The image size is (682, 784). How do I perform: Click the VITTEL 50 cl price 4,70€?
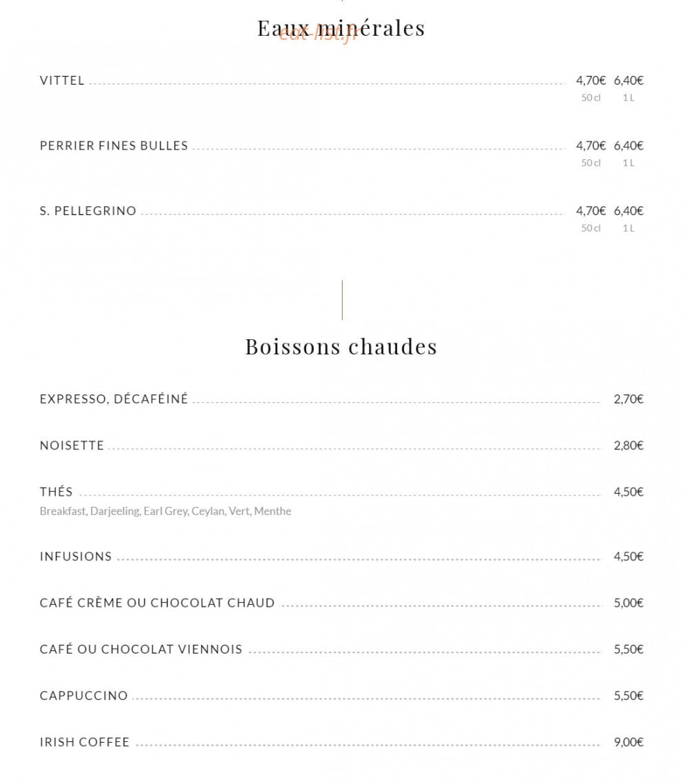click(590, 81)
